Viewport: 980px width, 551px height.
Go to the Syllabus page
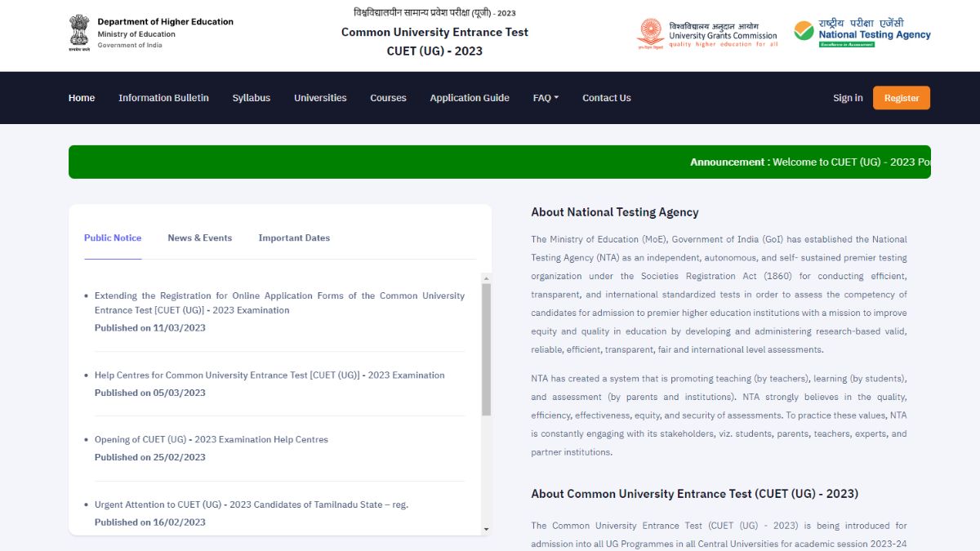click(x=252, y=98)
